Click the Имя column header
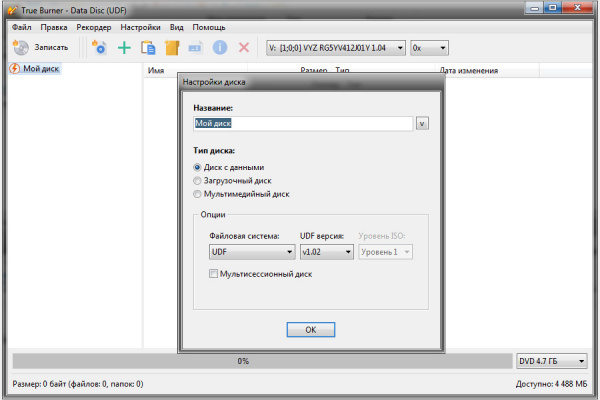Screen dimensions: 600x400 pos(196,70)
